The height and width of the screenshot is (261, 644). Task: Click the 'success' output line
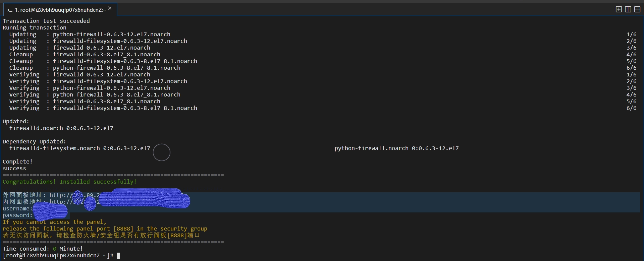14,168
